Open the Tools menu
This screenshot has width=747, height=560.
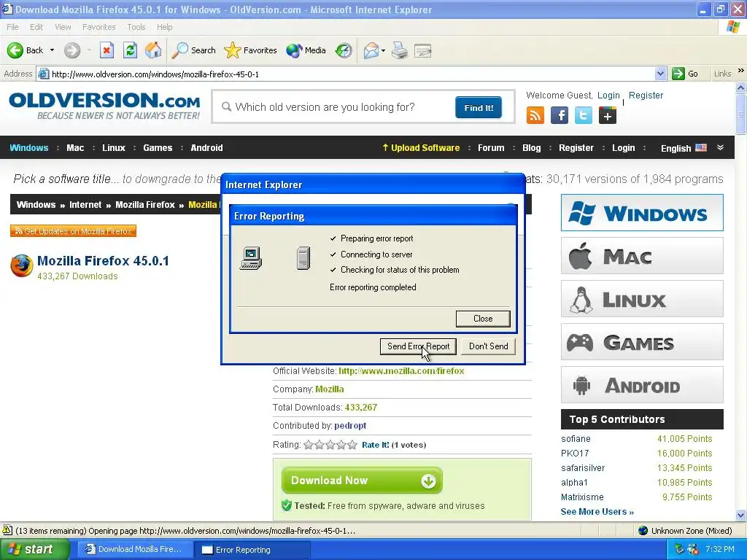[x=136, y=27]
